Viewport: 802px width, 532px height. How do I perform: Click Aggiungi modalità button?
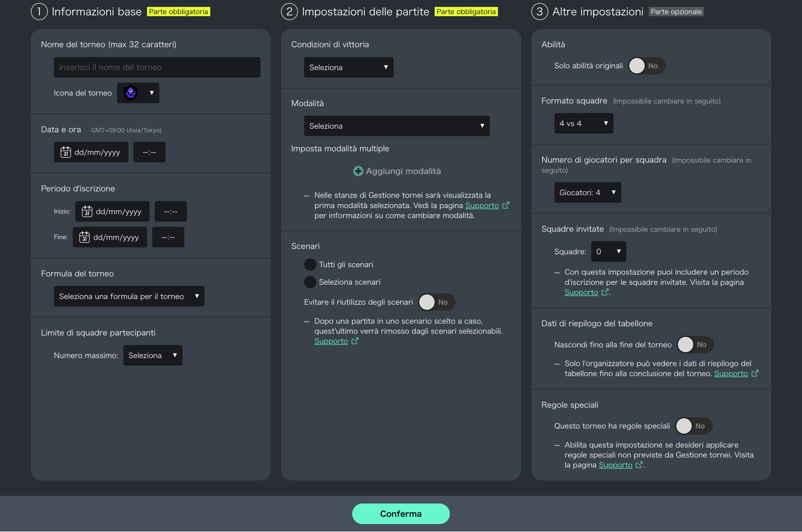pyautogui.click(x=397, y=171)
